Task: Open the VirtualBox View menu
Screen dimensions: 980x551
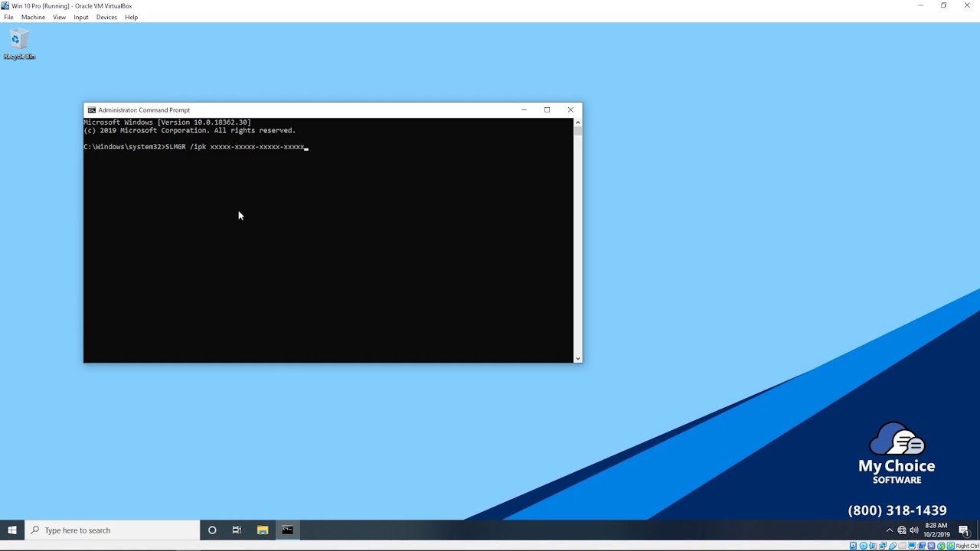Action: coord(59,17)
